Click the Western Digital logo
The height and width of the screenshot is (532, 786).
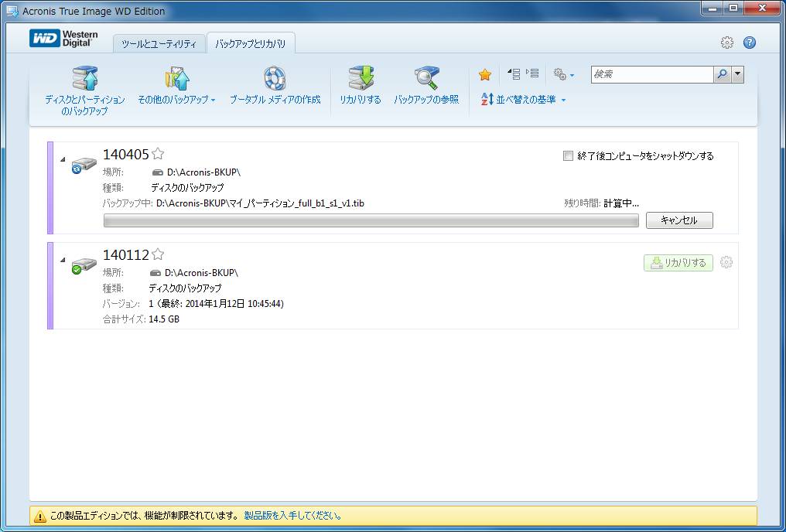[x=63, y=39]
